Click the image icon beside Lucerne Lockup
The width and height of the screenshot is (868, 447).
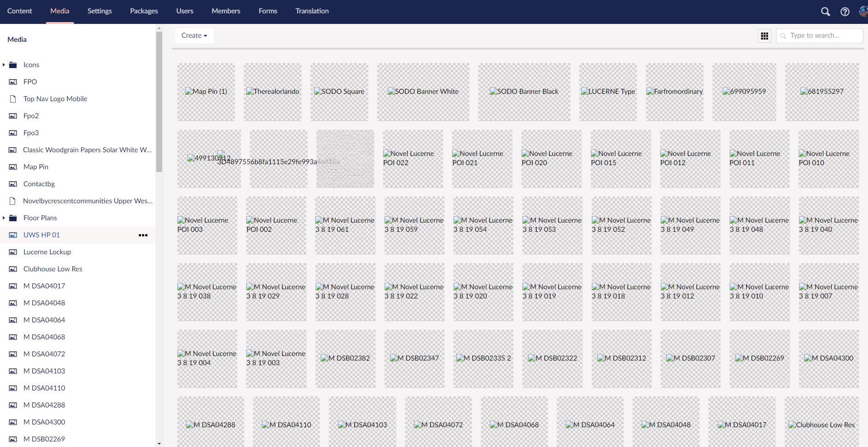13,252
